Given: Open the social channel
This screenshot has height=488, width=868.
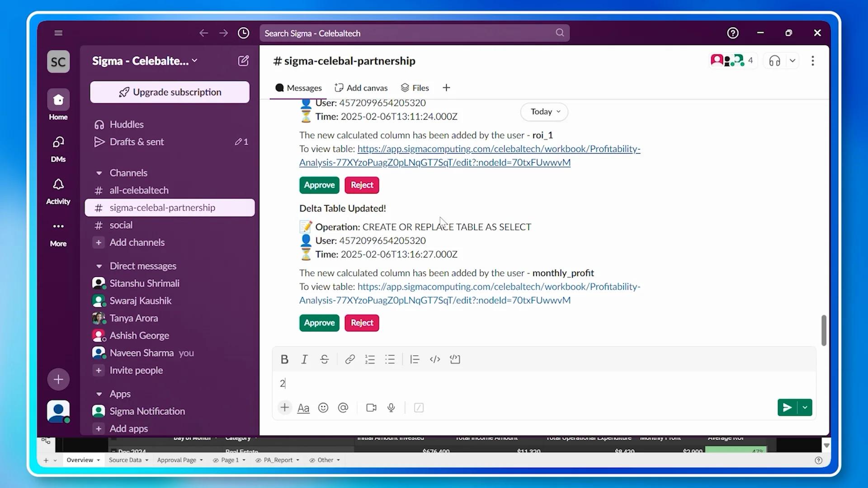Looking at the screenshot, I should click(170, 225).
